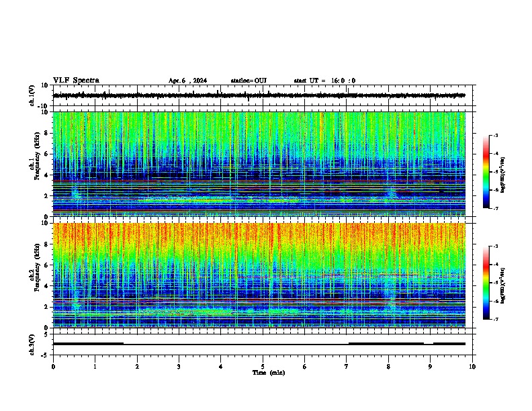Select the 'start UT = 16: 0 : 0' text
532x411 pixels.
click(324, 81)
